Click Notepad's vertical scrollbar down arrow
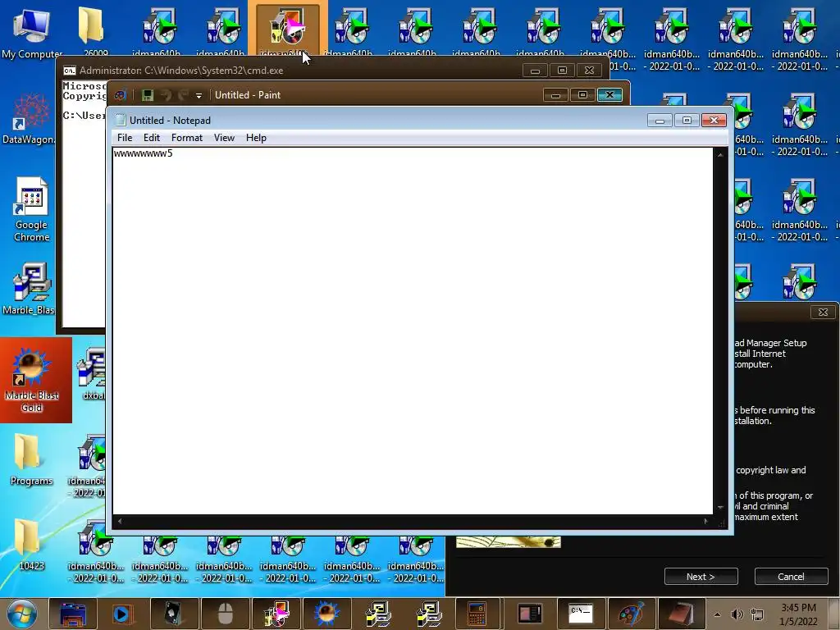 [720, 507]
